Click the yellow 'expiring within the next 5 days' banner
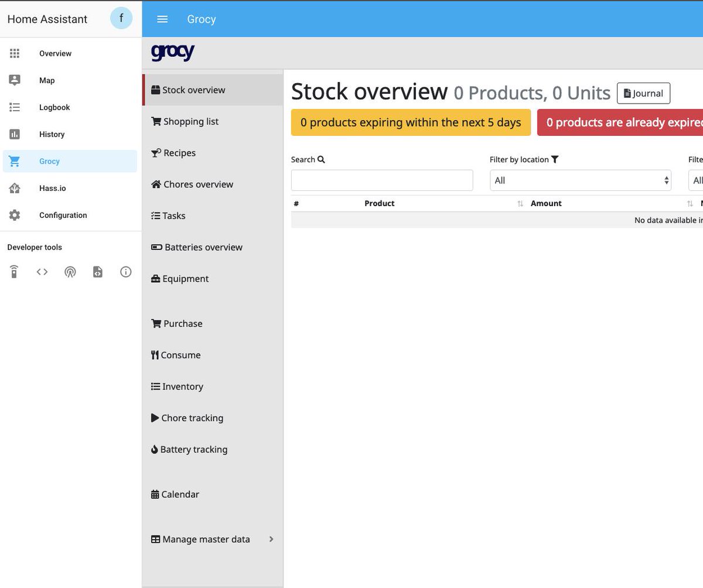The image size is (703, 588). 411,122
